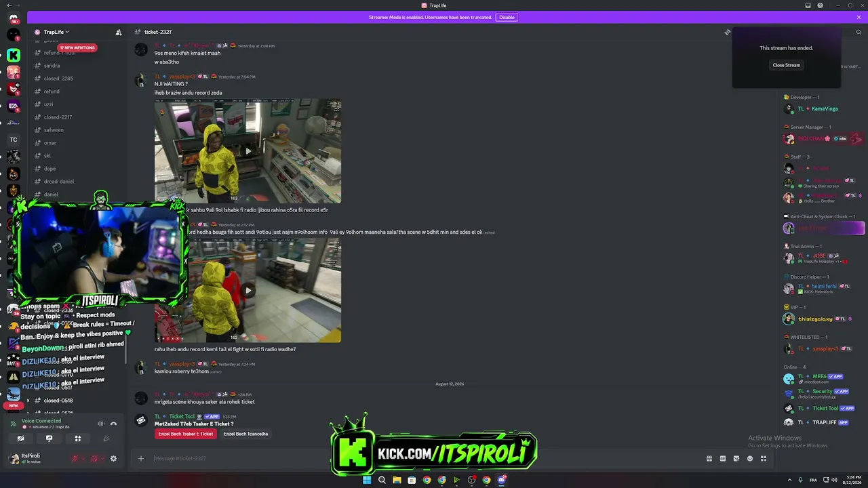868x488 pixels.
Task: Open thisizgalaxy VIP member entry
Action: point(823,319)
